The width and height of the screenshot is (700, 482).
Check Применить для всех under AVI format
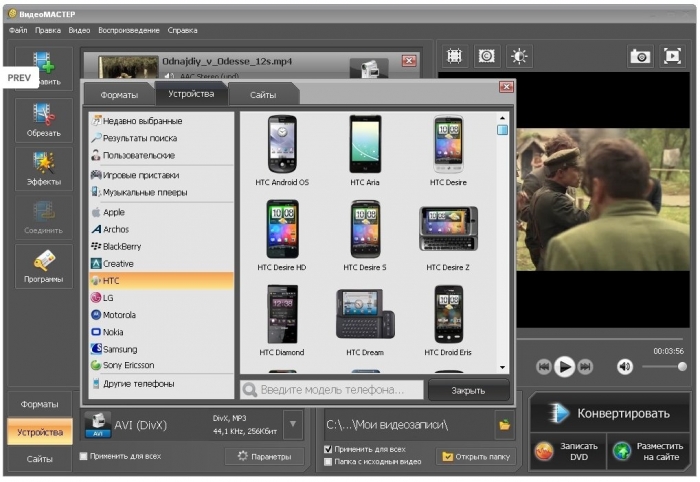(83, 456)
